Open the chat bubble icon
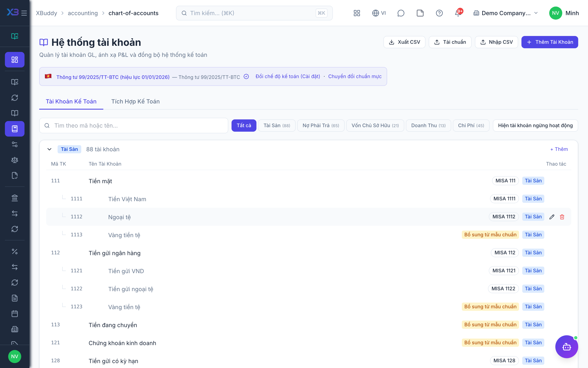This screenshot has height=368, width=588. [401, 13]
